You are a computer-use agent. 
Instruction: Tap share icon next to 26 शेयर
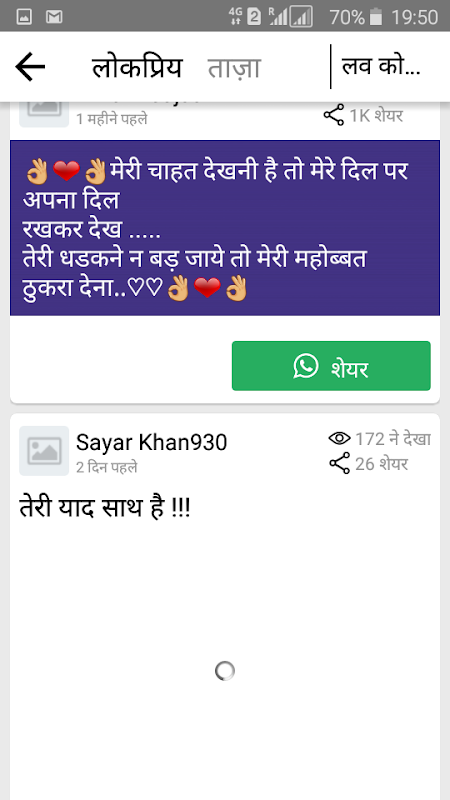pos(340,463)
